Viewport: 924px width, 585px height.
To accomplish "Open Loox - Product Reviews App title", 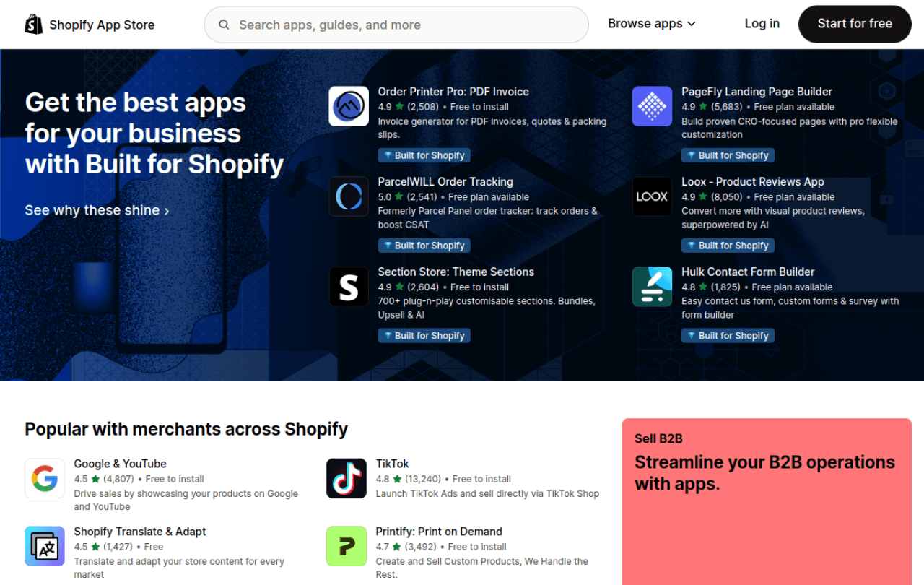I will coord(753,182).
